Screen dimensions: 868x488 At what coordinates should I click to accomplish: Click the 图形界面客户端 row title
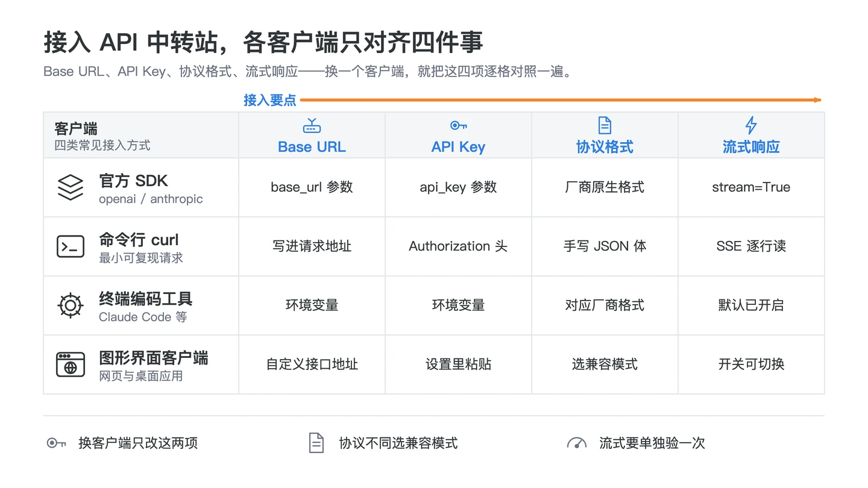(x=154, y=358)
